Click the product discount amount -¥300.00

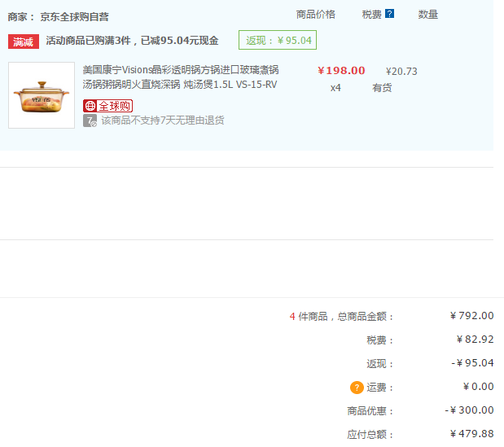click(x=469, y=410)
